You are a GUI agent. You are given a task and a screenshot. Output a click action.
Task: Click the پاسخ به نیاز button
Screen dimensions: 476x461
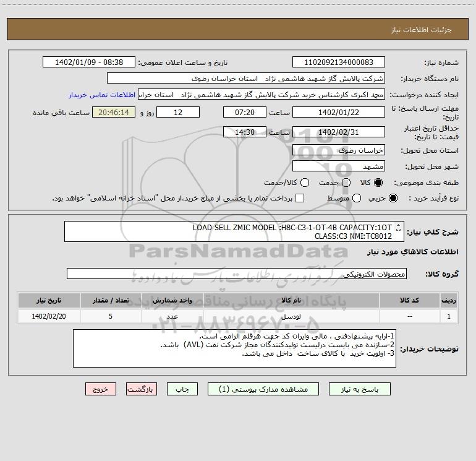pyautogui.click(x=360, y=389)
